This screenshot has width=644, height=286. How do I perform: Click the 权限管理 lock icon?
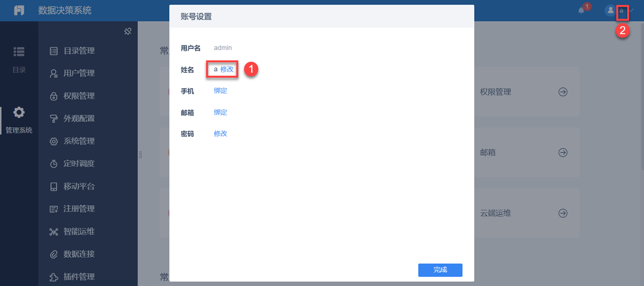54,96
